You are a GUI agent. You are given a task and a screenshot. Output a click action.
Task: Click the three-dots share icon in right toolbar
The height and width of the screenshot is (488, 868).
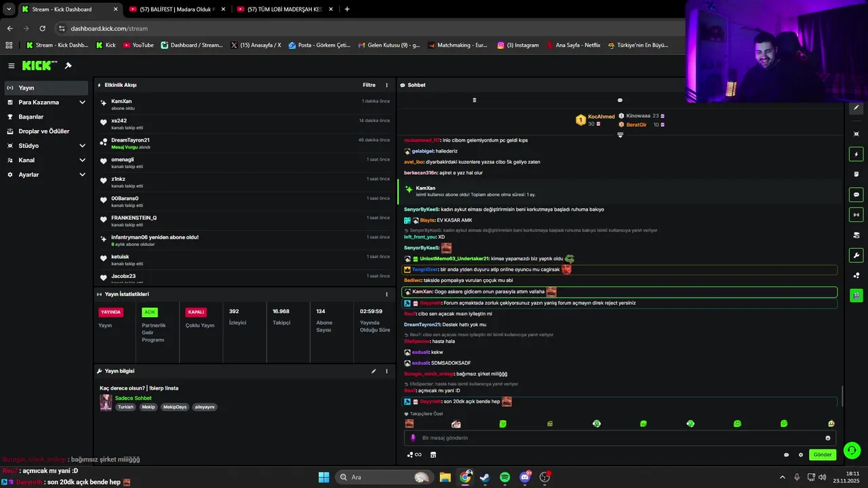(856, 275)
